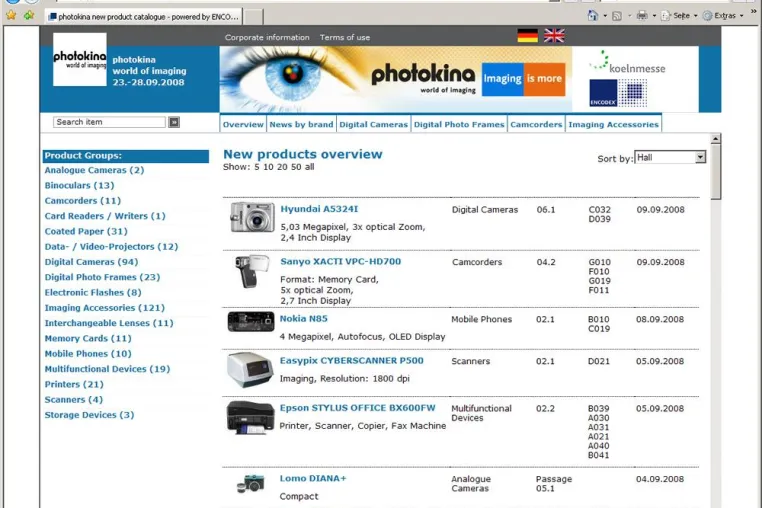Open the Extras tools menu
Image resolution: width=762 pixels, height=508 pixels.
[725, 16]
